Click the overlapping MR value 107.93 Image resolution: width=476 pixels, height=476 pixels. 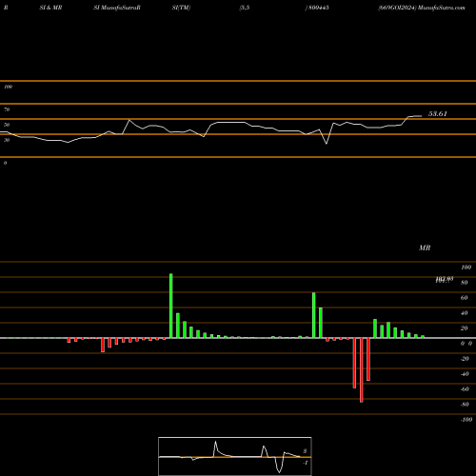(445, 280)
